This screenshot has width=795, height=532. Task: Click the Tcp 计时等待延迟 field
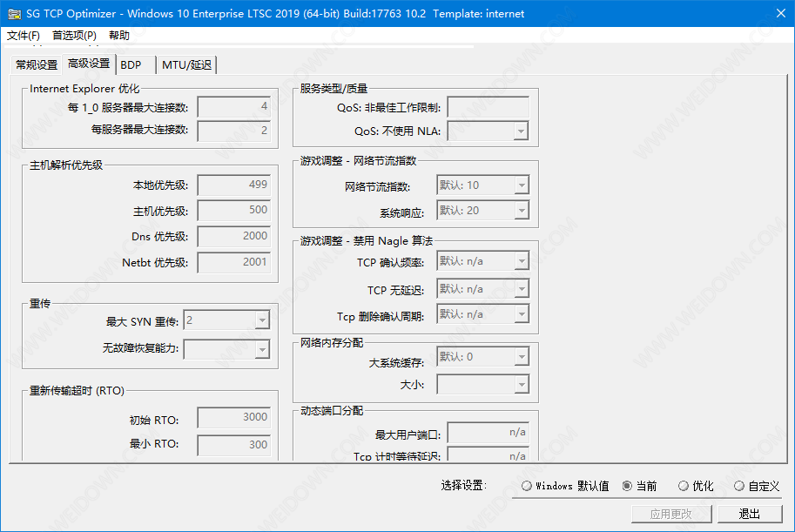[488, 455]
